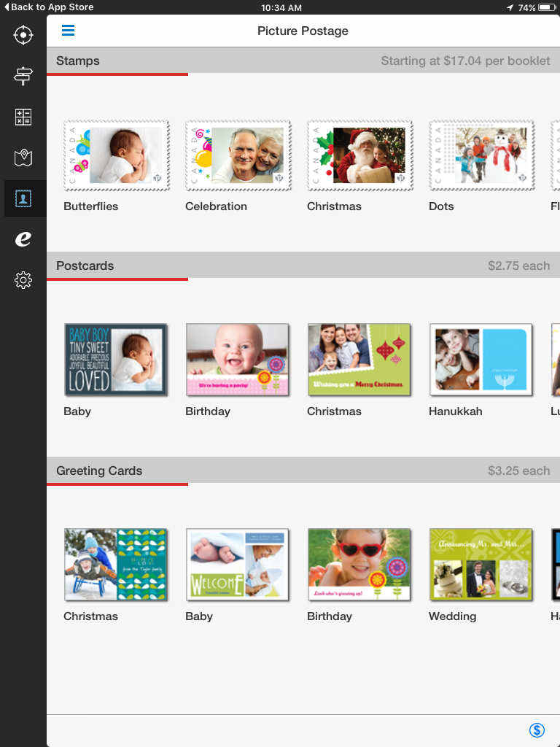Open the signpost icon in sidebar

click(x=23, y=75)
